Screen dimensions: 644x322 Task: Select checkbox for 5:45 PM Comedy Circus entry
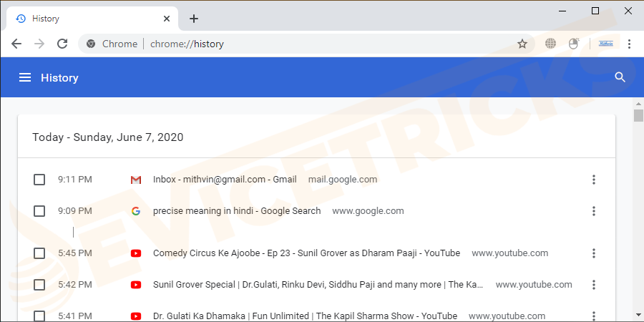click(39, 253)
